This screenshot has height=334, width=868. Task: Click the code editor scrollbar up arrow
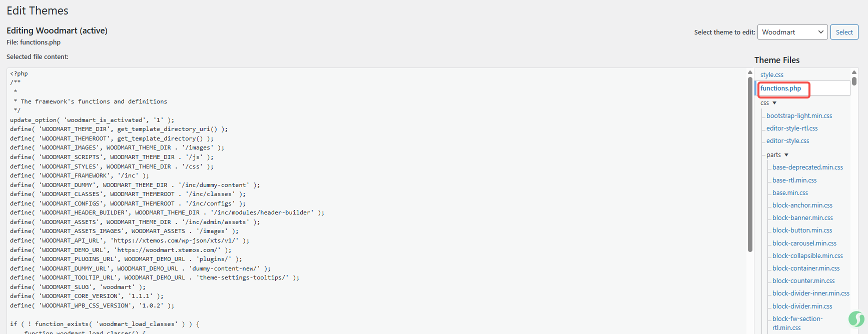[x=750, y=72]
